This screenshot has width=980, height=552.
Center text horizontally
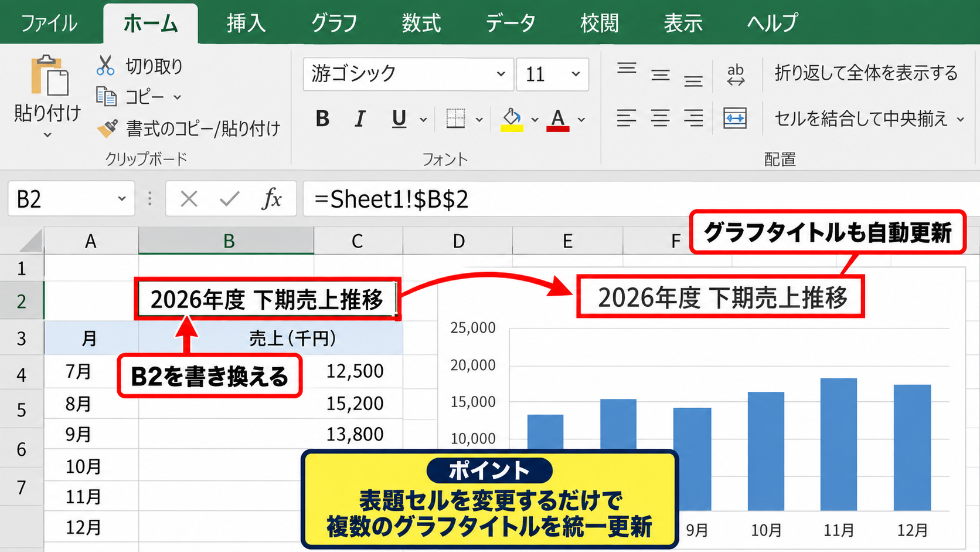click(x=661, y=118)
